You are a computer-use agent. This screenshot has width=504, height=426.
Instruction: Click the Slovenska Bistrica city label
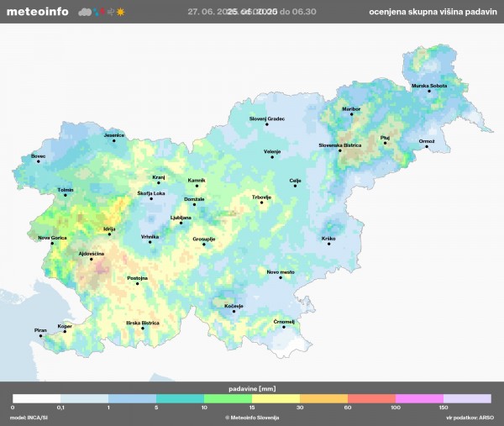340,145
